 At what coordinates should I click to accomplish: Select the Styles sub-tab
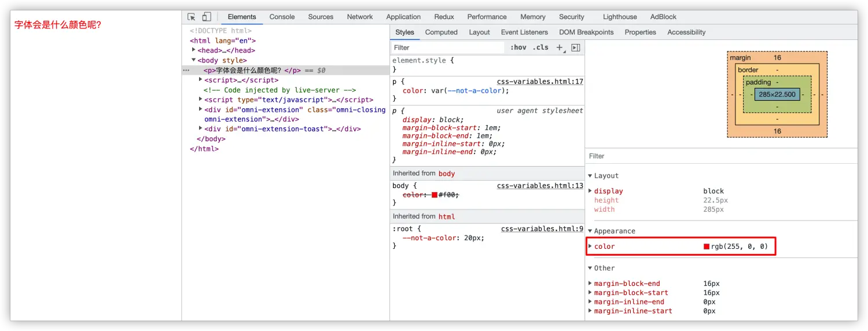(x=405, y=32)
